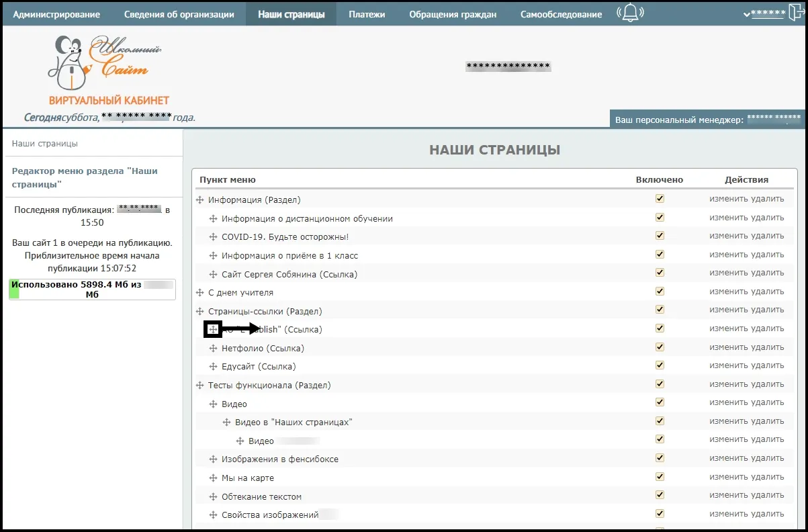Switch to the Самообследование tab
This screenshot has width=808, height=532.
(561, 14)
